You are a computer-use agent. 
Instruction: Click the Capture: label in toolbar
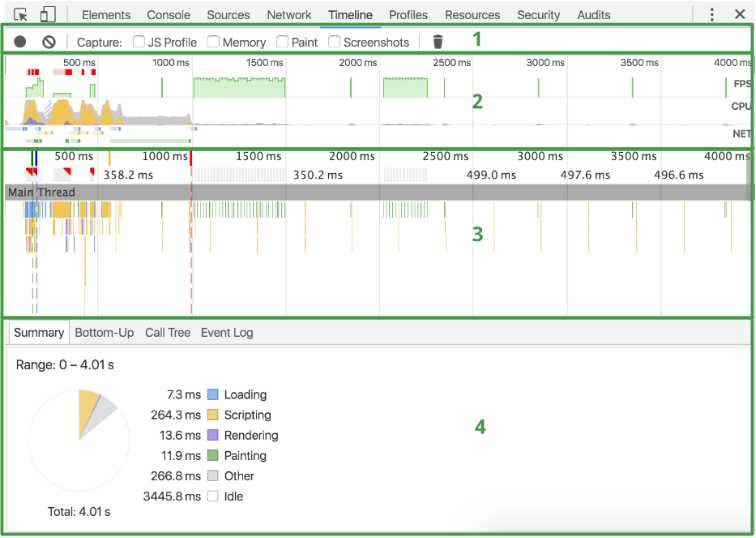(x=99, y=42)
